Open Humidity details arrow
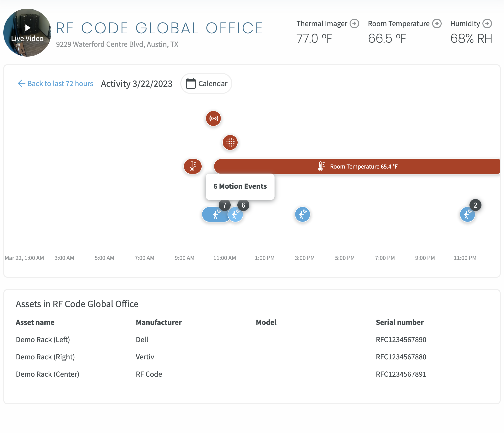Viewport: 504px width, 433px height. pyautogui.click(x=487, y=23)
